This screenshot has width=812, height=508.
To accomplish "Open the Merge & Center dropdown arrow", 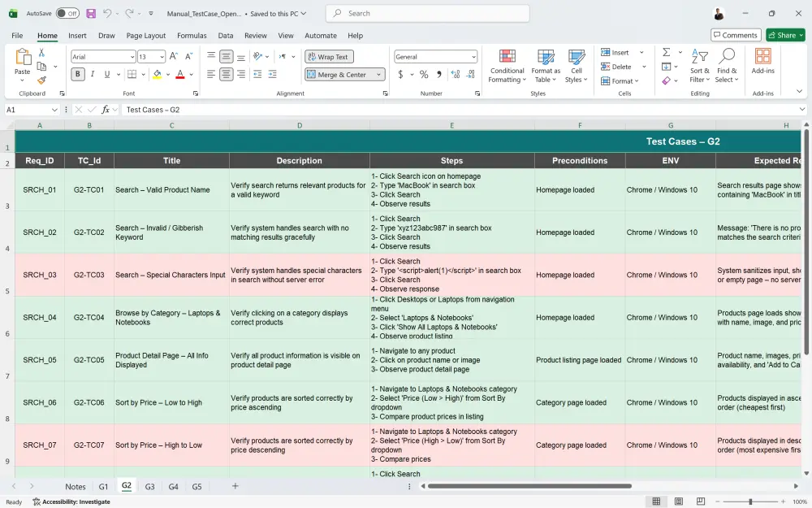I will pyautogui.click(x=378, y=75).
